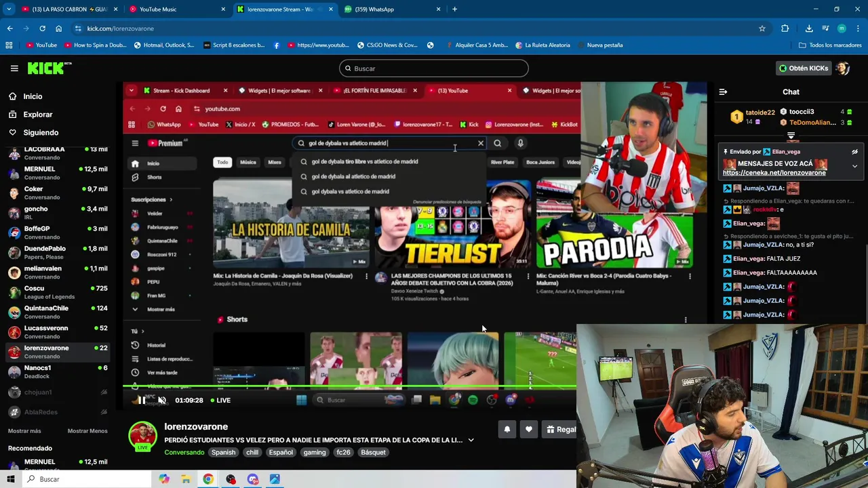868x488 pixels.
Task: Reload the page
Action: [42, 28]
